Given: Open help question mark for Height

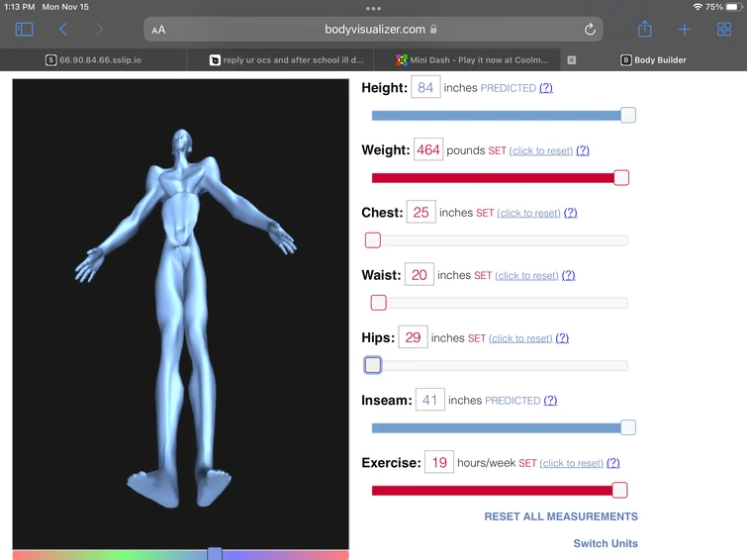Looking at the screenshot, I should coord(545,88).
